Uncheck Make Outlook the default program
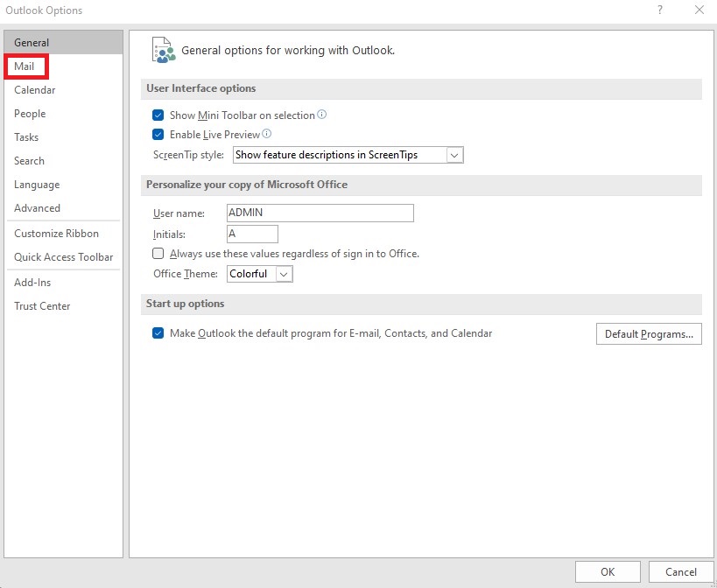Screen dimensions: 717x588 tap(158, 333)
